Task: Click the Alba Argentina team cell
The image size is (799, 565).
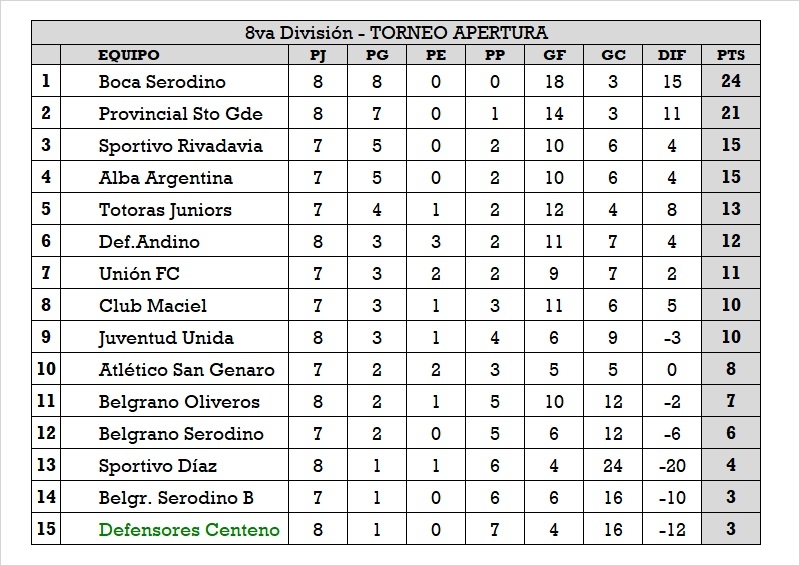Action: [165, 178]
